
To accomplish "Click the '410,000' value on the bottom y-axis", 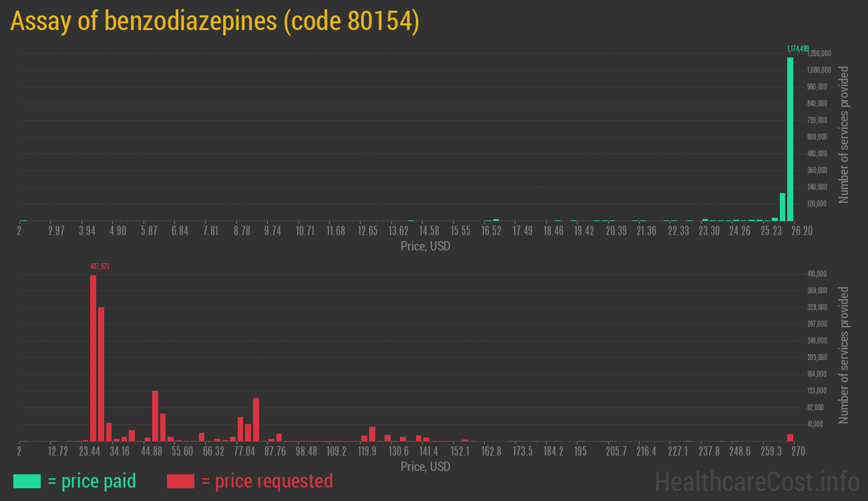I will coord(818,273).
